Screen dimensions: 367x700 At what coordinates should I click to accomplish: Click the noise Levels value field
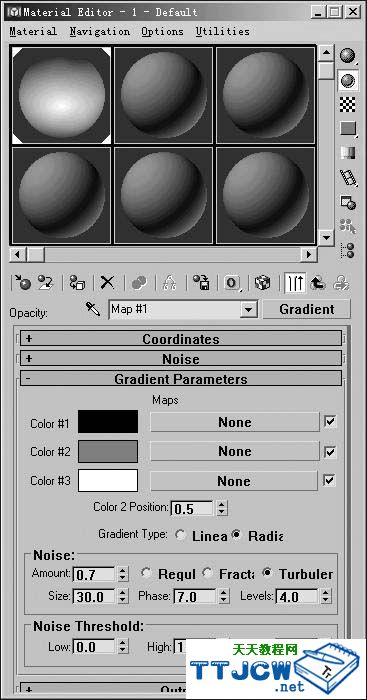pyautogui.click(x=297, y=596)
